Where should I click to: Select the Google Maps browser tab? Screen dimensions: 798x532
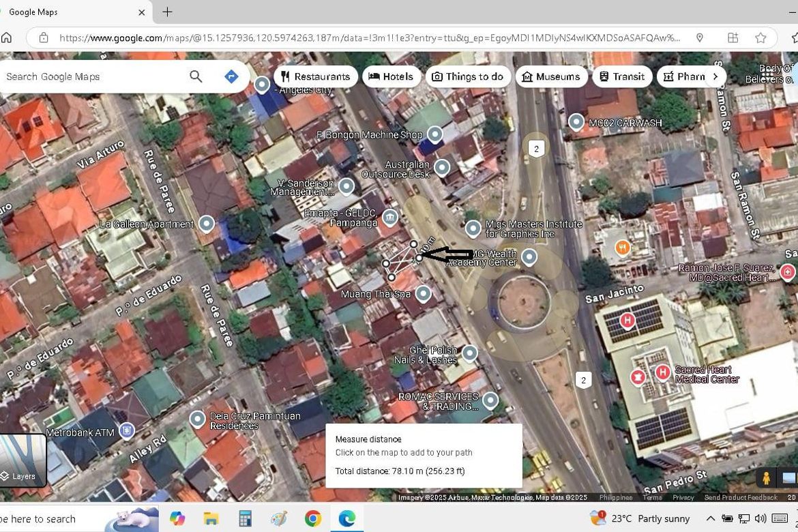click(71, 12)
